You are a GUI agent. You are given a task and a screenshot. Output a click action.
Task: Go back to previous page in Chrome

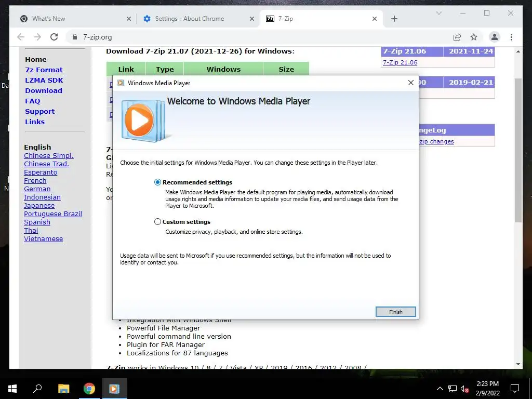pos(21,37)
